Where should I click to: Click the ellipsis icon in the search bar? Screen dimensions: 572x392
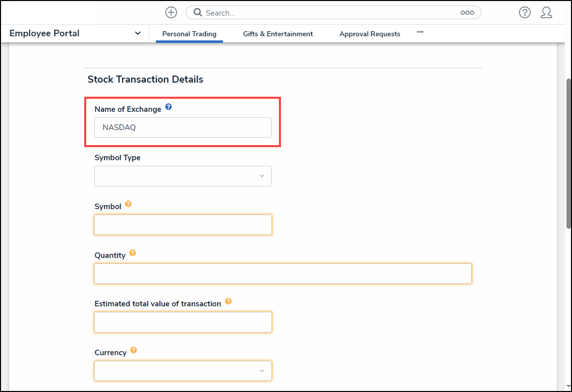pyautogui.click(x=467, y=12)
